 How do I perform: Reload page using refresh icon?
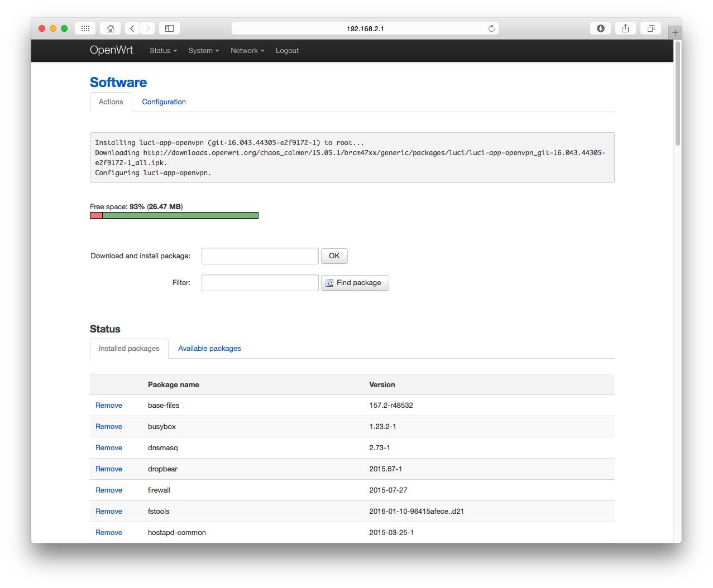coord(491,28)
